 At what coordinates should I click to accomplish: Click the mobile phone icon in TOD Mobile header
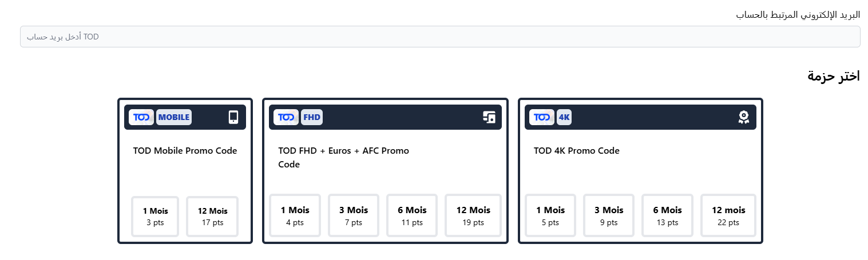233,117
